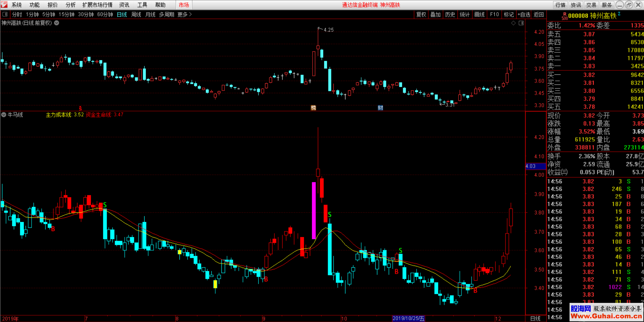
Task: Click the 资讯 button at top right
Action: pyautogui.click(x=576, y=5)
